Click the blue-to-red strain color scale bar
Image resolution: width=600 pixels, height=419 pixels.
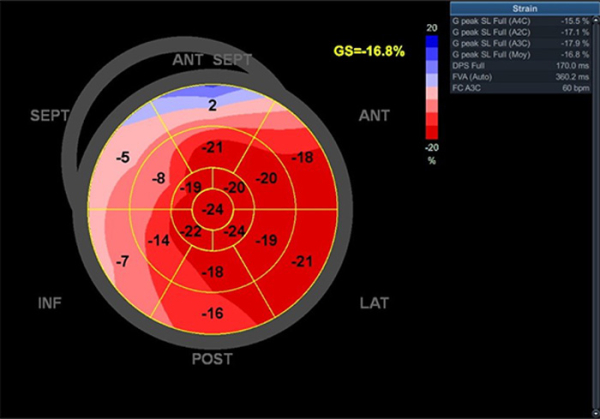point(431,88)
